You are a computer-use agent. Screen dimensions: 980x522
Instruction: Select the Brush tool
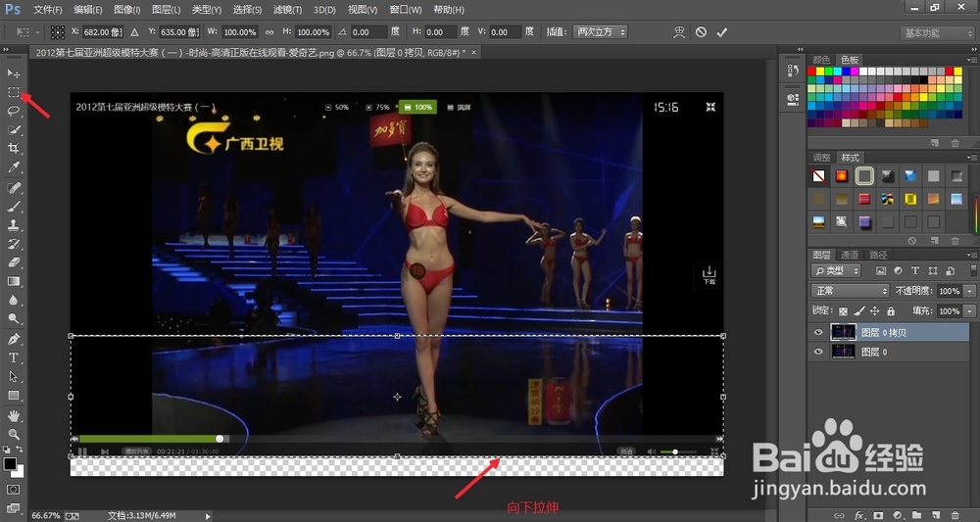[x=13, y=206]
